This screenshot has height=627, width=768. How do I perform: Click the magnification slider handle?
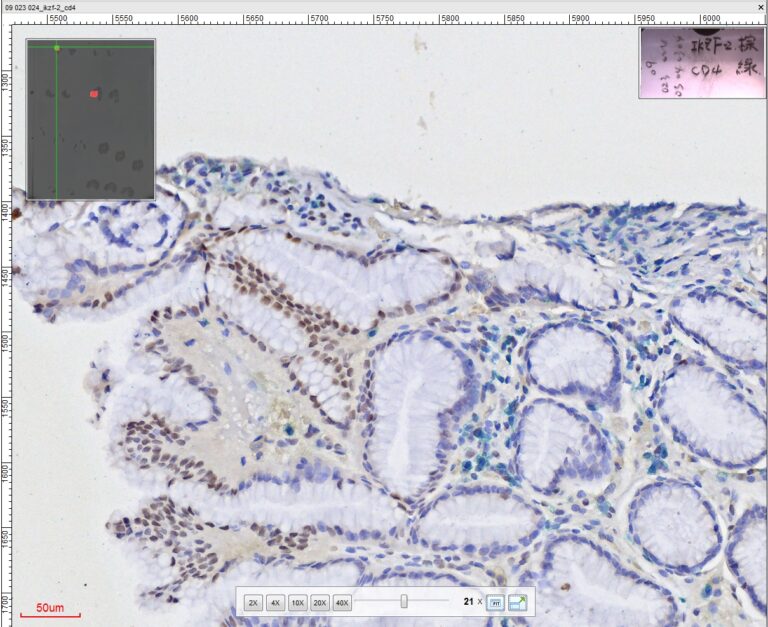point(404,601)
